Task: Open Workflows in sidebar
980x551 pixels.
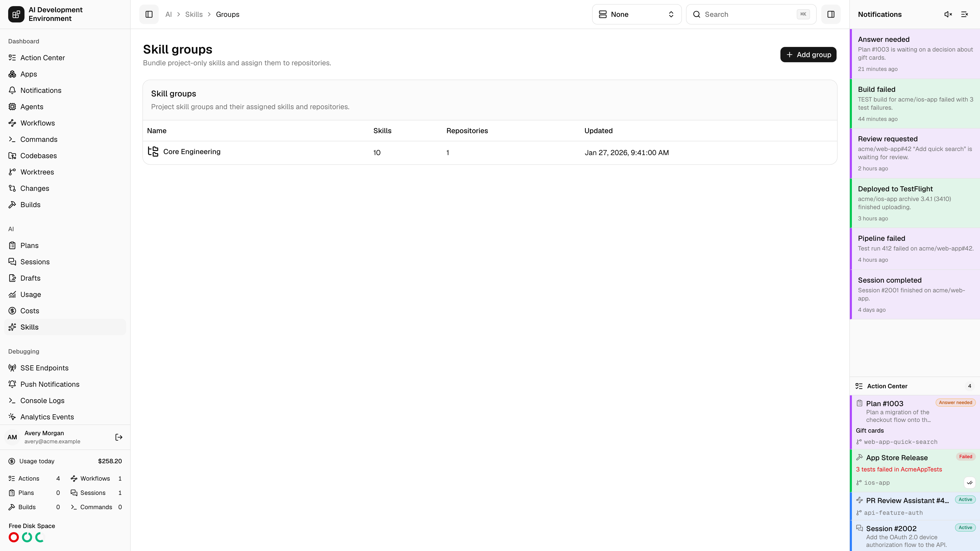Action: coord(65,123)
